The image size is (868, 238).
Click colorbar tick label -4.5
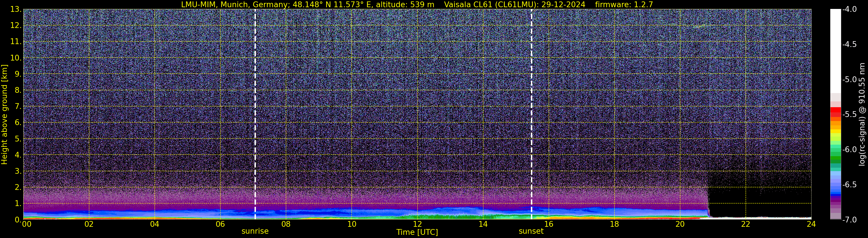[x=850, y=44]
